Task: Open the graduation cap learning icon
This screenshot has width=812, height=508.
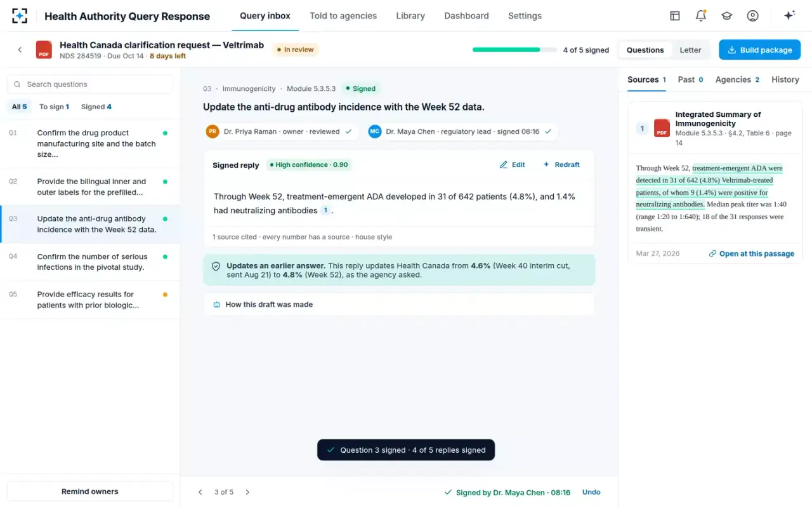Action: pos(727,16)
